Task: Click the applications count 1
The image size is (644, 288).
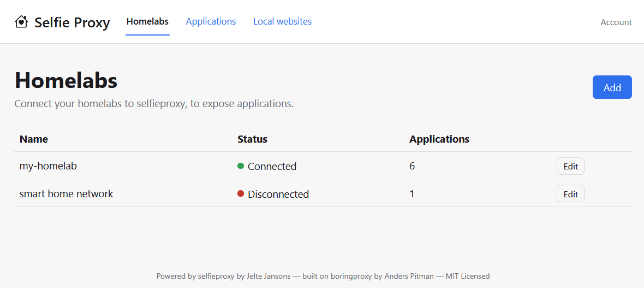Action: click(412, 193)
